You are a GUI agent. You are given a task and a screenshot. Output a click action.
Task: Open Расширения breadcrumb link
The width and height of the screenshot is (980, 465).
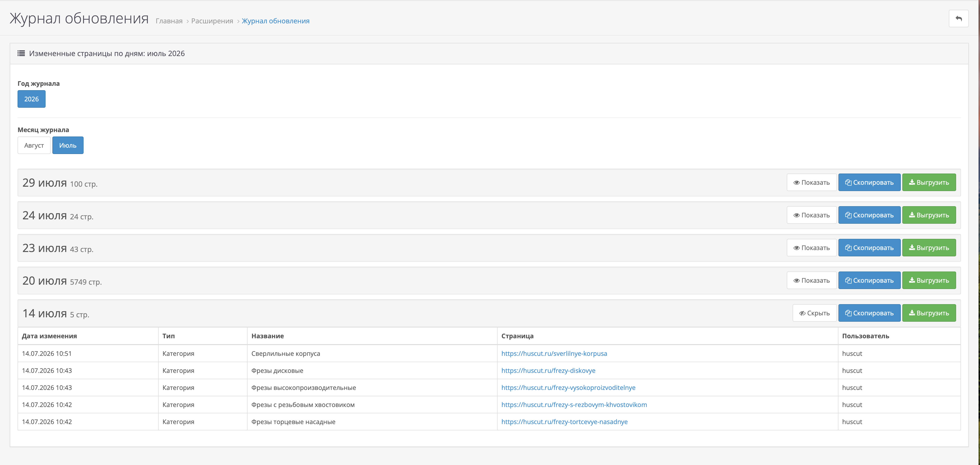[212, 21]
